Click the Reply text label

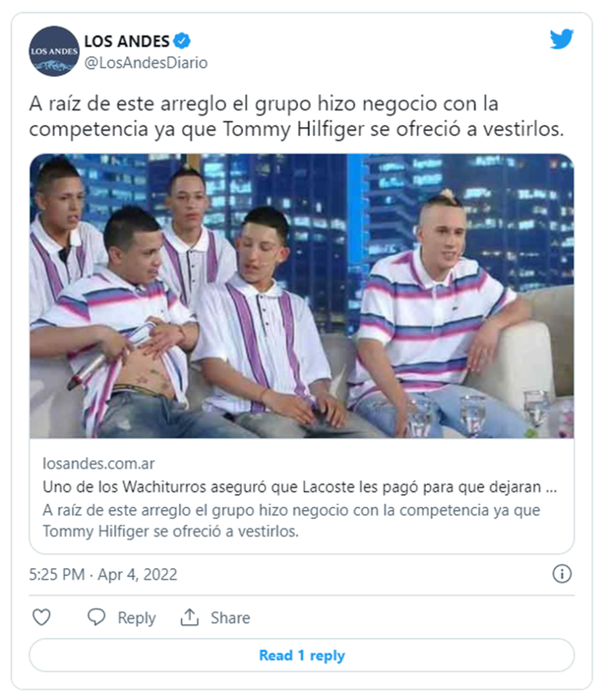(137, 618)
